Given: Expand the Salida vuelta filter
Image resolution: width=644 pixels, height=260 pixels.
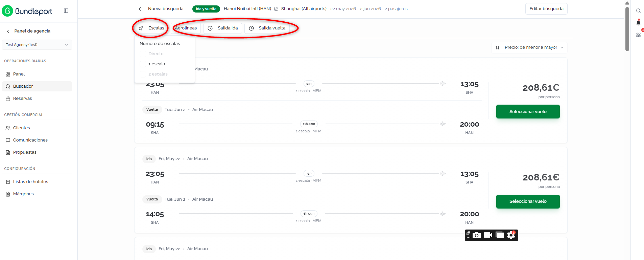Looking at the screenshot, I should tap(267, 28).
